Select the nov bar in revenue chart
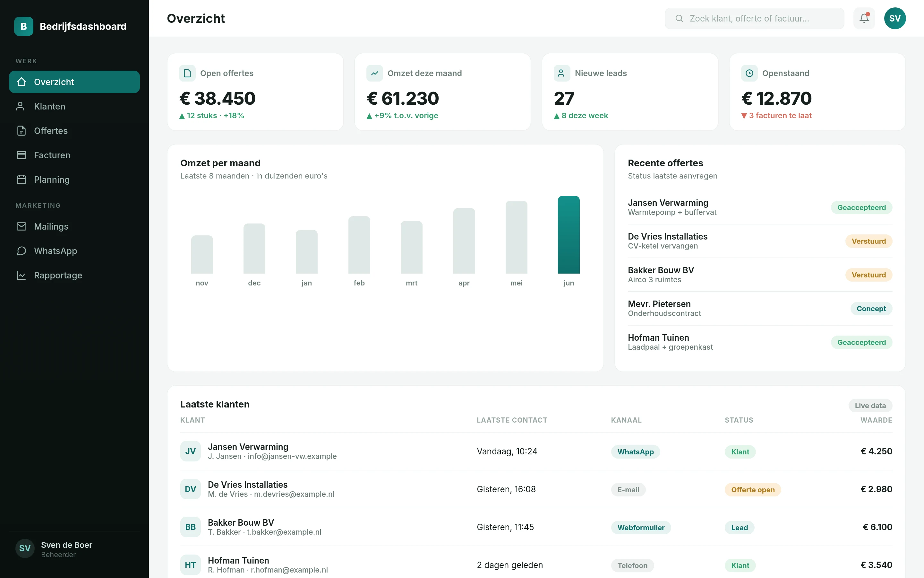The height and width of the screenshot is (578, 924). pyautogui.click(x=202, y=255)
